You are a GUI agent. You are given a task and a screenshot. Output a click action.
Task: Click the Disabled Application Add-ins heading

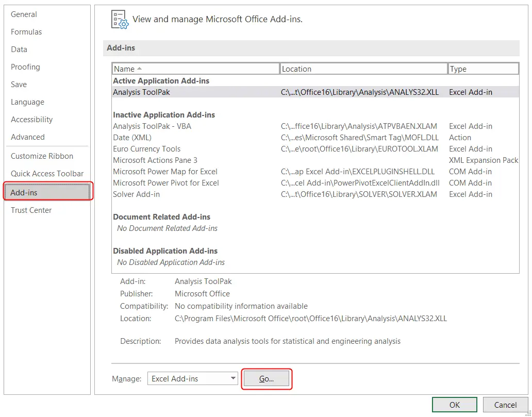click(x=165, y=251)
